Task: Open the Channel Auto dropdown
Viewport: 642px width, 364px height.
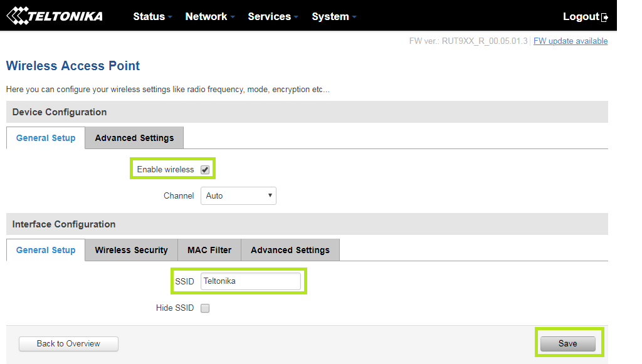Action: click(238, 195)
